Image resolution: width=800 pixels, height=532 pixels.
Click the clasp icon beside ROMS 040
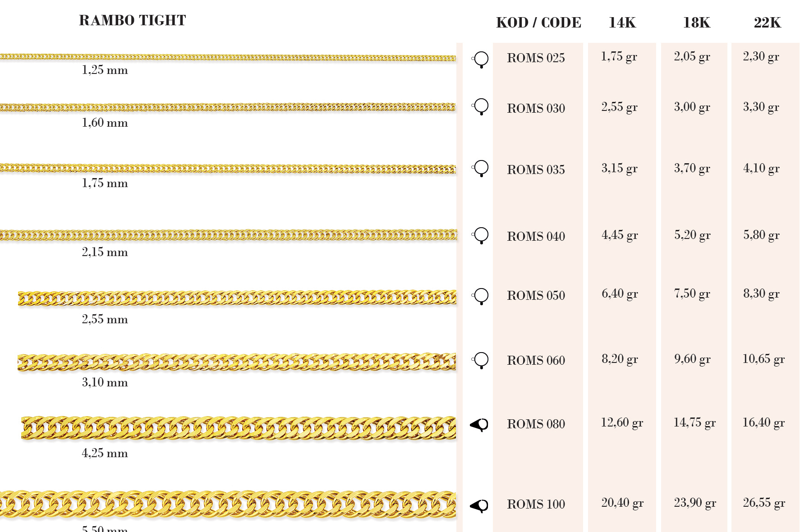[481, 235]
